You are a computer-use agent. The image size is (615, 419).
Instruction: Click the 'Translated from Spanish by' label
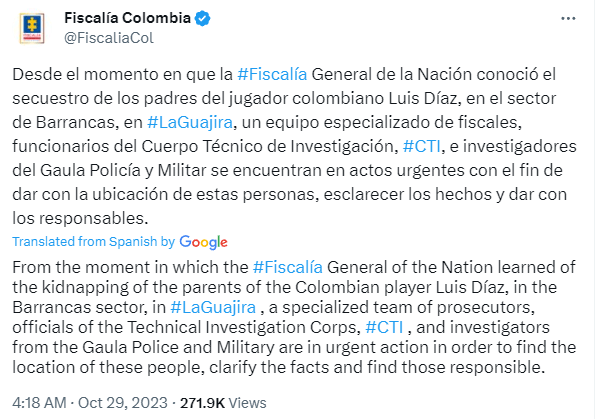coord(93,242)
